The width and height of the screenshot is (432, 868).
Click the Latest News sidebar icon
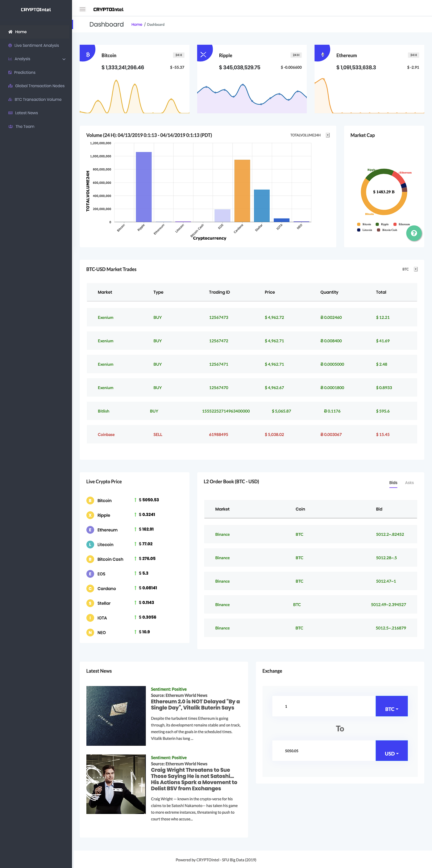click(10, 113)
